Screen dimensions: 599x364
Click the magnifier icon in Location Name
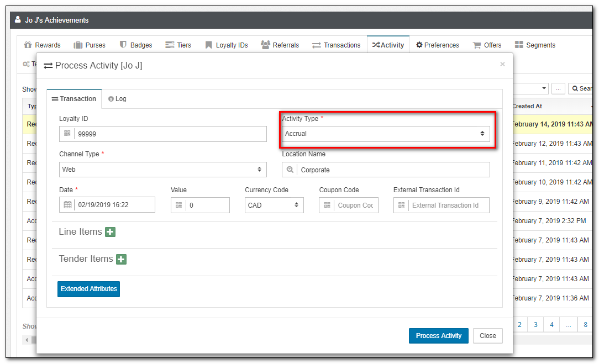[290, 170]
